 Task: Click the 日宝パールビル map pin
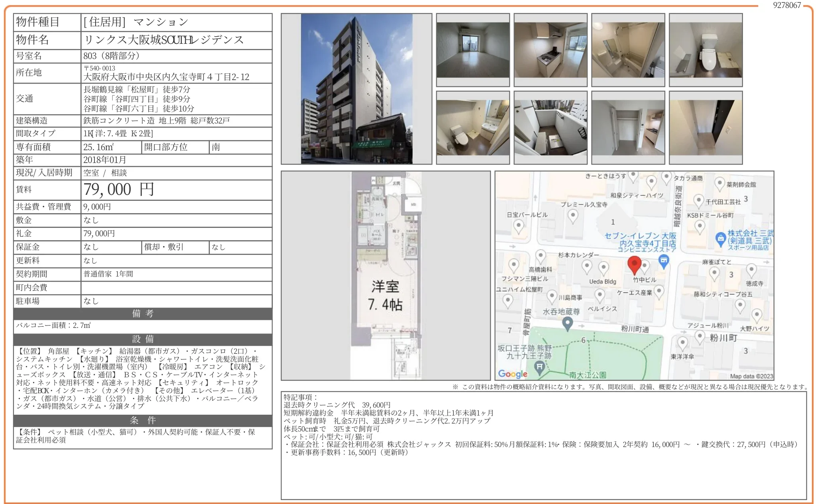pyautogui.click(x=519, y=226)
